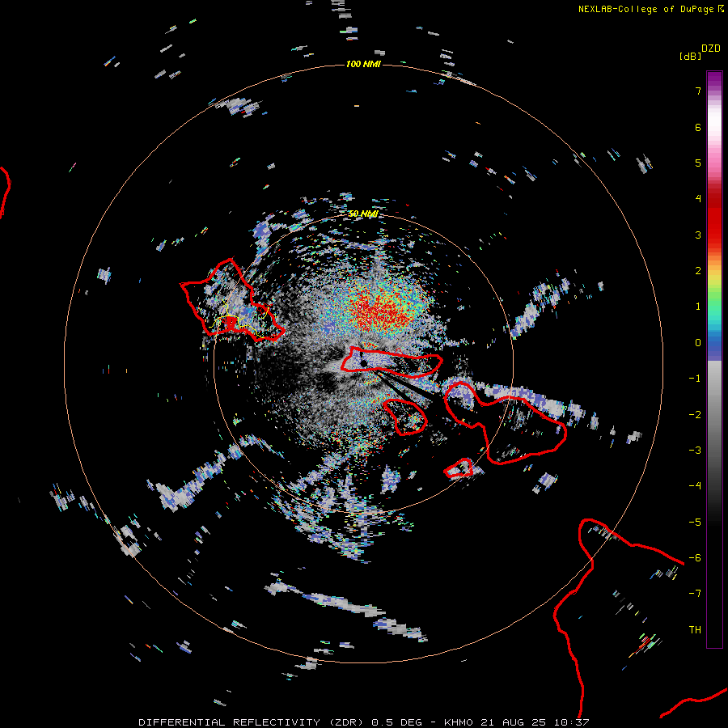Click the colorbar value 1 label
Image resolution: width=728 pixels, height=728 pixels.
pyautogui.click(x=698, y=307)
